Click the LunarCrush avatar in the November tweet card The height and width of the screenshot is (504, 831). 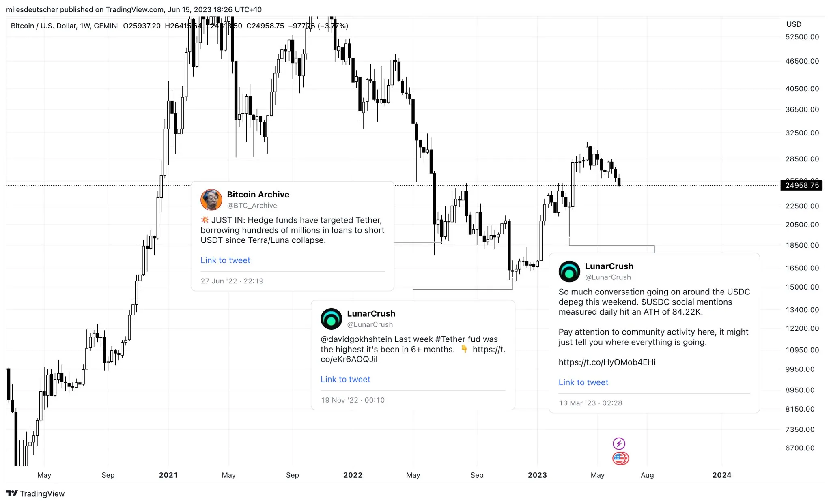click(x=331, y=319)
